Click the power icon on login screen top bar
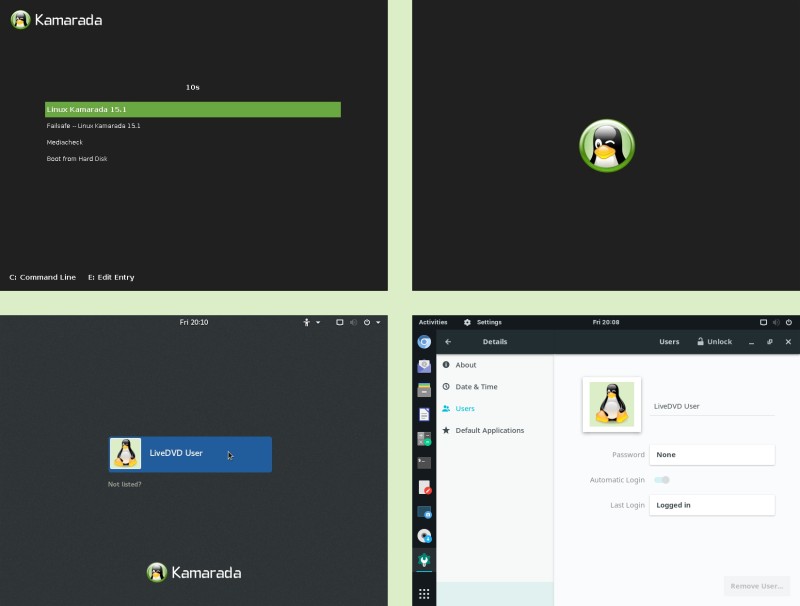The image size is (800, 606). 367,322
